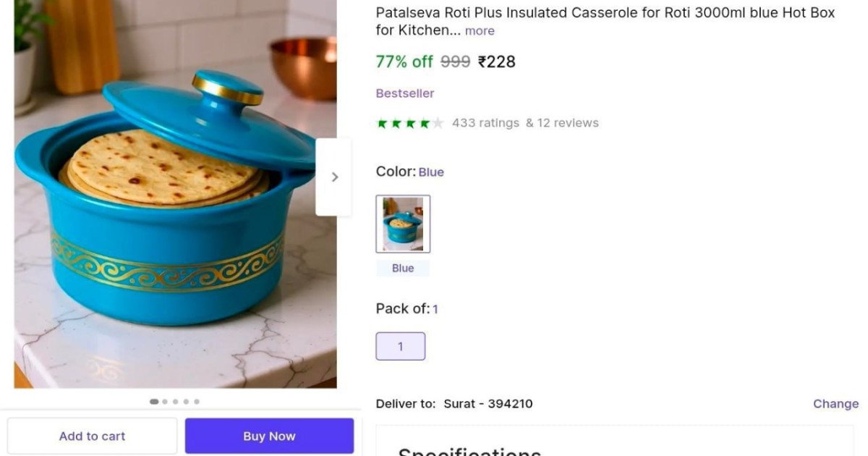The image size is (868, 456).
Task: Pick the Blue casserole color swatch thumbnail
Action: [x=403, y=224]
